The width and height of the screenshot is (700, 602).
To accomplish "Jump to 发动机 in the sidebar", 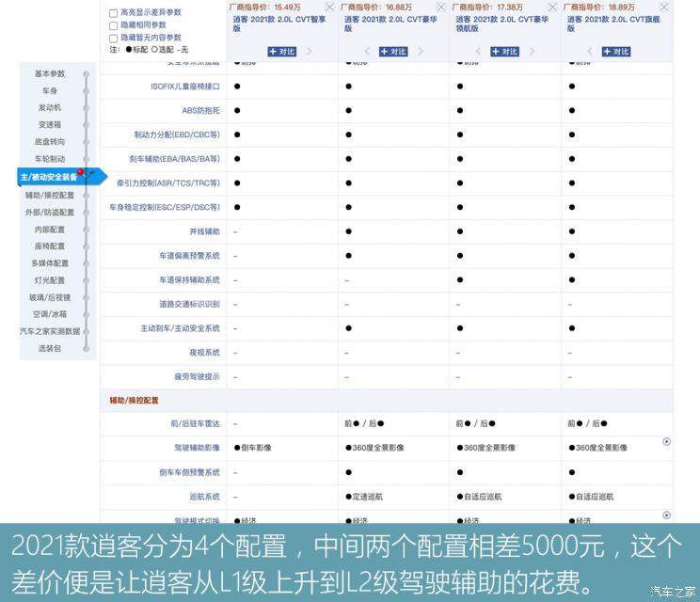I will click(x=50, y=107).
